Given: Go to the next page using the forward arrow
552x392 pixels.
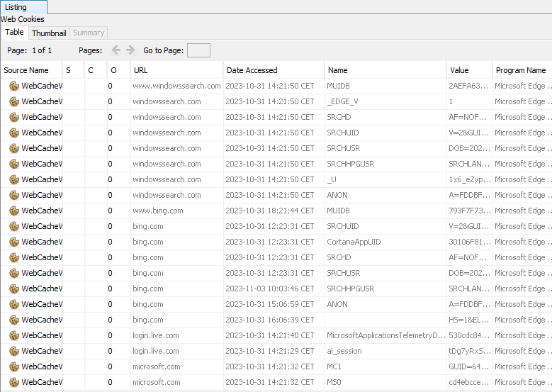Looking at the screenshot, I should pyautogui.click(x=130, y=50).
